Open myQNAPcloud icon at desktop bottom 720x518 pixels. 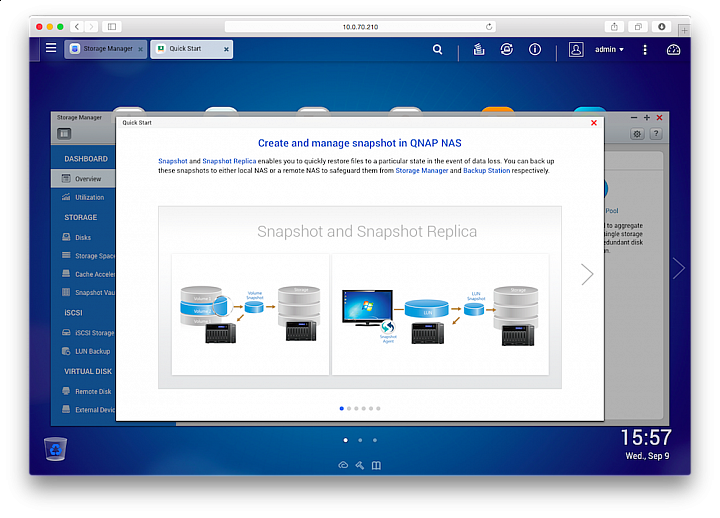pyautogui.click(x=343, y=465)
